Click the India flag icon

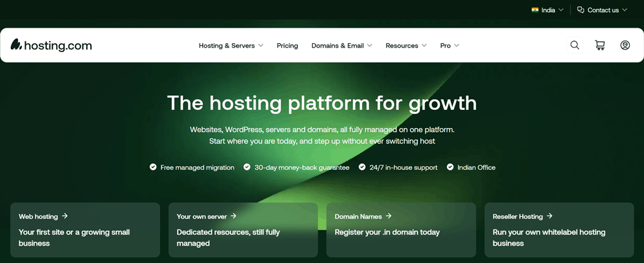(x=535, y=10)
